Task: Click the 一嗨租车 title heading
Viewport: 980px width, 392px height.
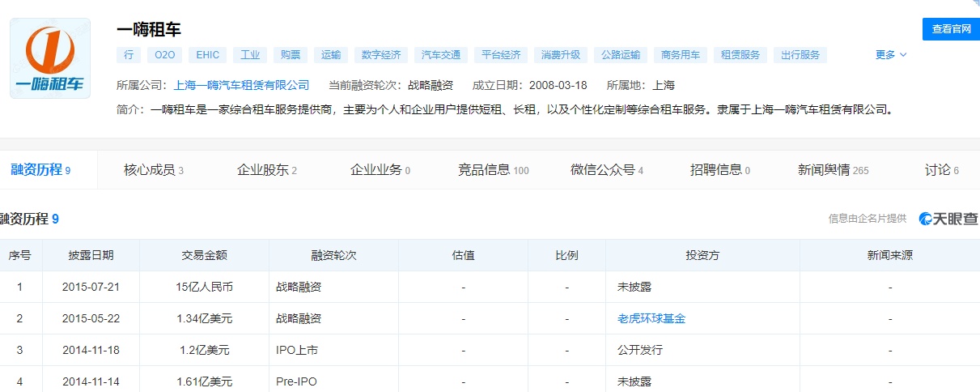Action: click(149, 29)
